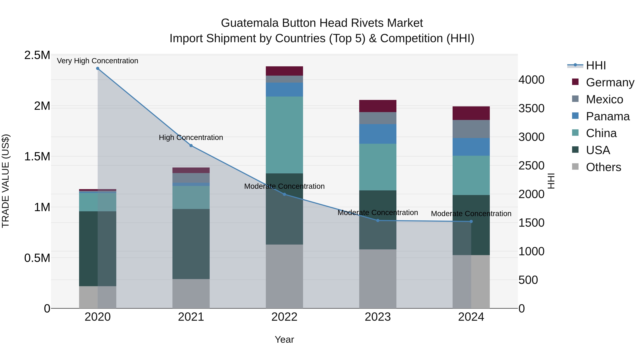Click the 2021 Mexico bar segment
644x362 pixels.
(x=191, y=178)
